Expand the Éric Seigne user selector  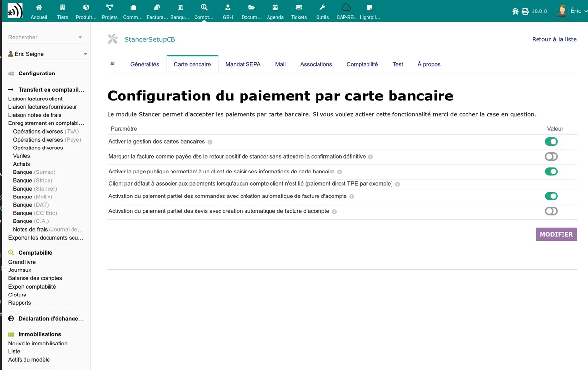[x=85, y=54]
